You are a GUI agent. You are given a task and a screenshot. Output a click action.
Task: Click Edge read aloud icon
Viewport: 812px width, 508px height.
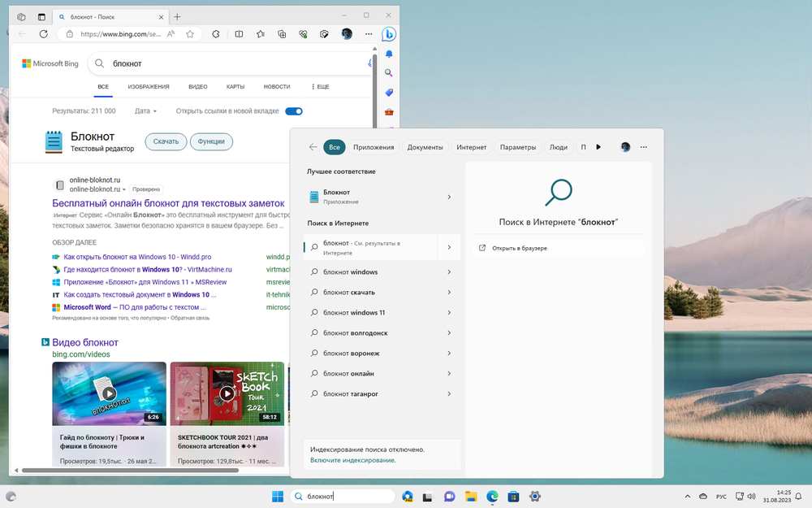point(171,34)
